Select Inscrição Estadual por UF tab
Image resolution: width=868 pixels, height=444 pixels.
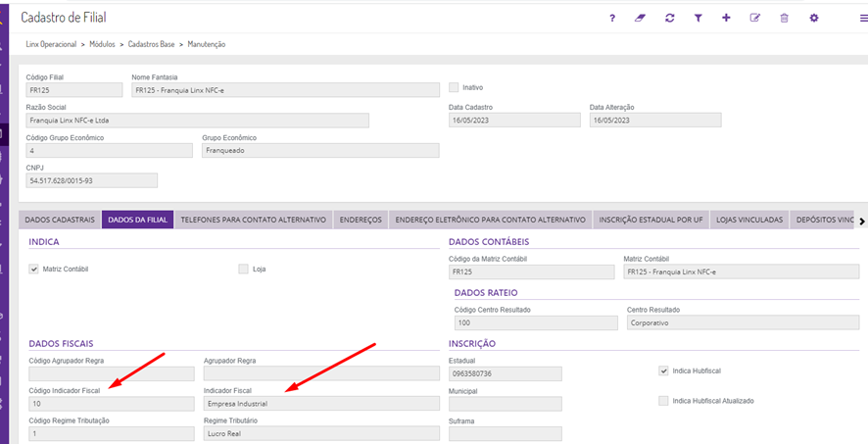point(649,220)
